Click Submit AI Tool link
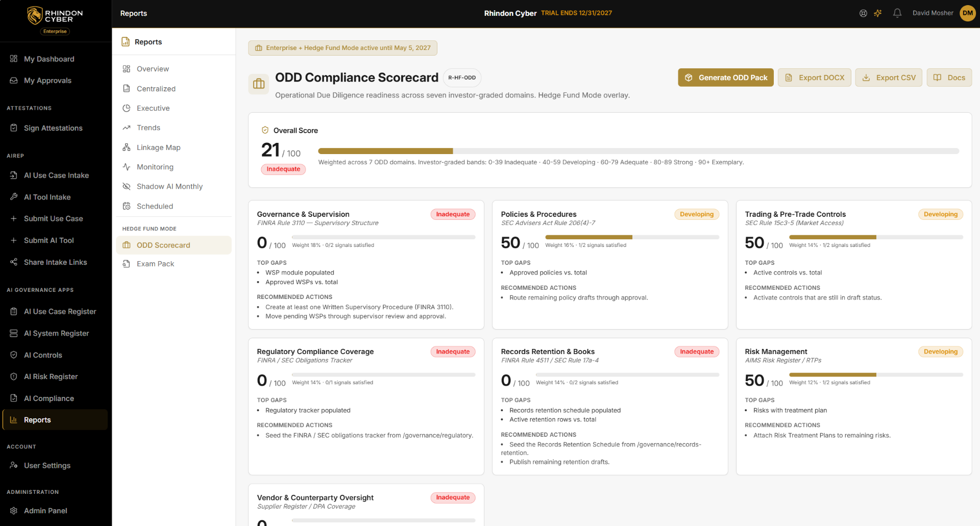Image resolution: width=980 pixels, height=526 pixels. [55, 240]
